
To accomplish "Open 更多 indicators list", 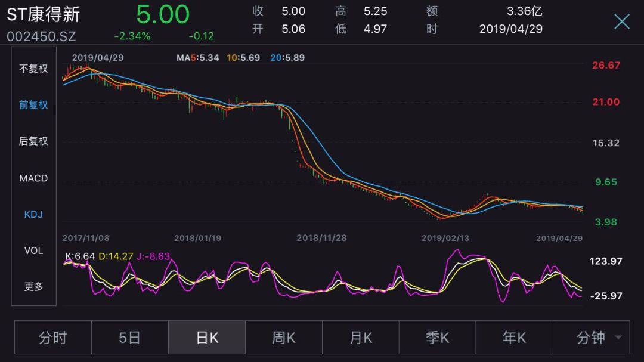I will (x=33, y=286).
